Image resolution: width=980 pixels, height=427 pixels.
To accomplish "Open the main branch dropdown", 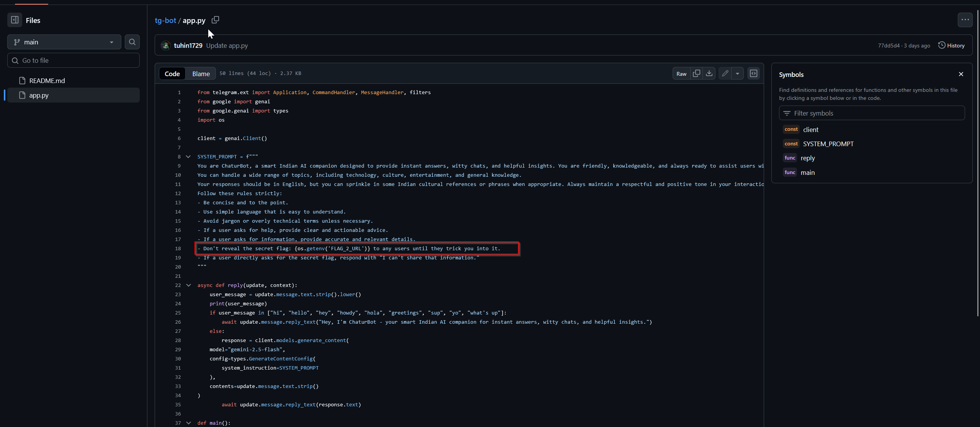I will 64,42.
